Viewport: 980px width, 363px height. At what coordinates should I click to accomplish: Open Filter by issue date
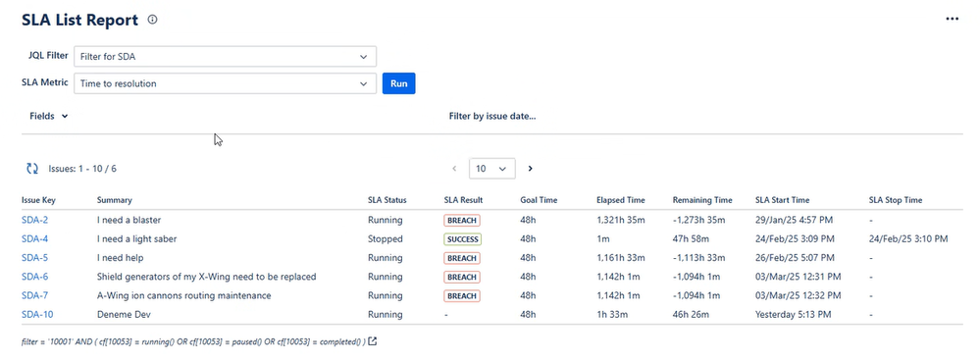coord(492,116)
